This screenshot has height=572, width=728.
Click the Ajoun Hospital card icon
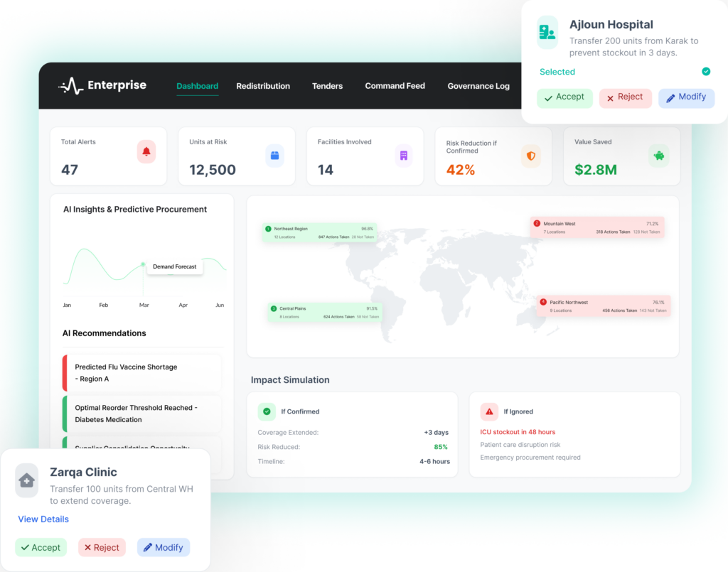(x=547, y=32)
